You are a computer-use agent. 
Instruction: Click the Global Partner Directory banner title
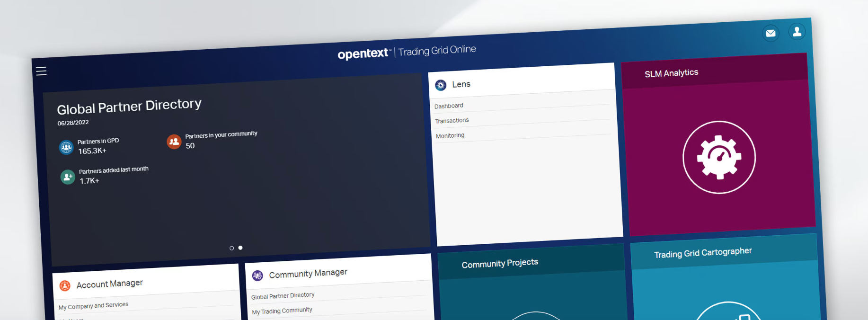(129, 107)
